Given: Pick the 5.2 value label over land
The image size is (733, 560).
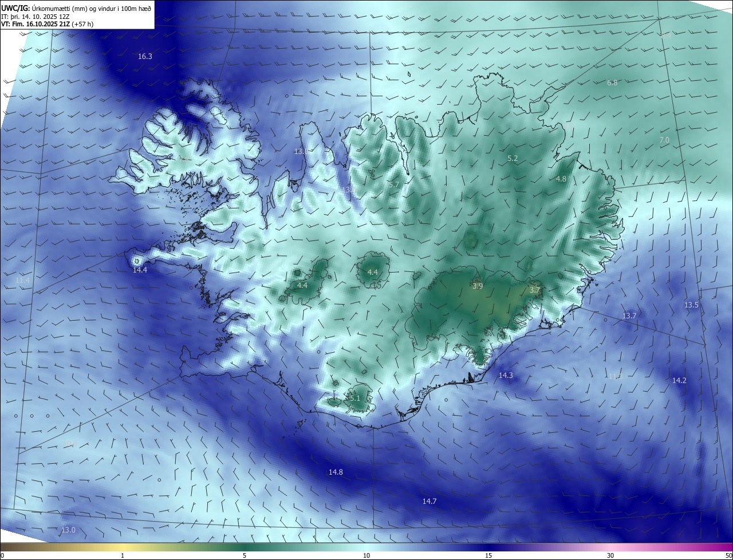Looking at the screenshot, I should (x=513, y=159).
